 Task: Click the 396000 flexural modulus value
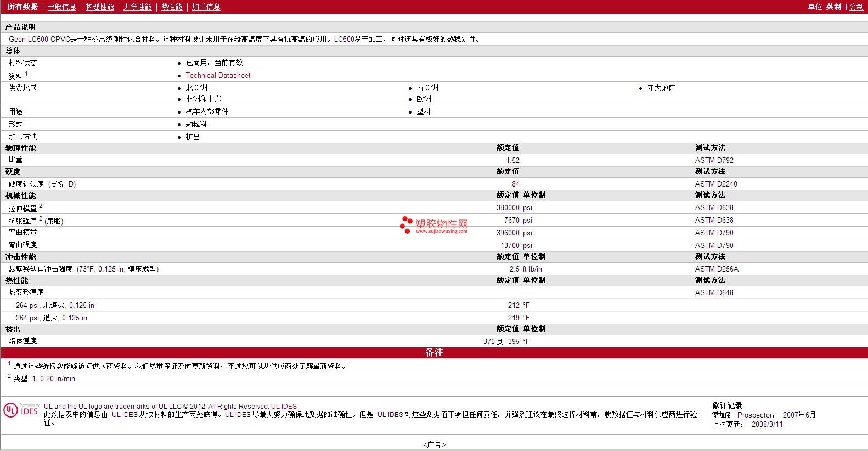pos(508,233)
